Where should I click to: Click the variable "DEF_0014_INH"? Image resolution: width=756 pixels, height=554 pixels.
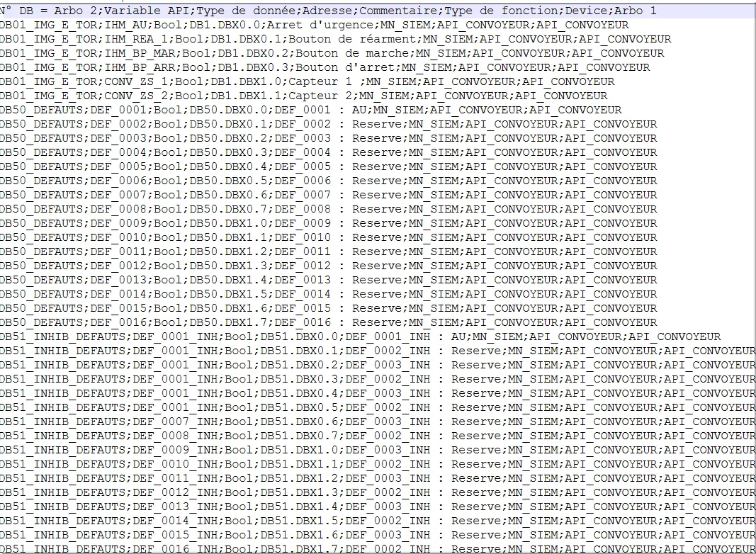[175, 521]
